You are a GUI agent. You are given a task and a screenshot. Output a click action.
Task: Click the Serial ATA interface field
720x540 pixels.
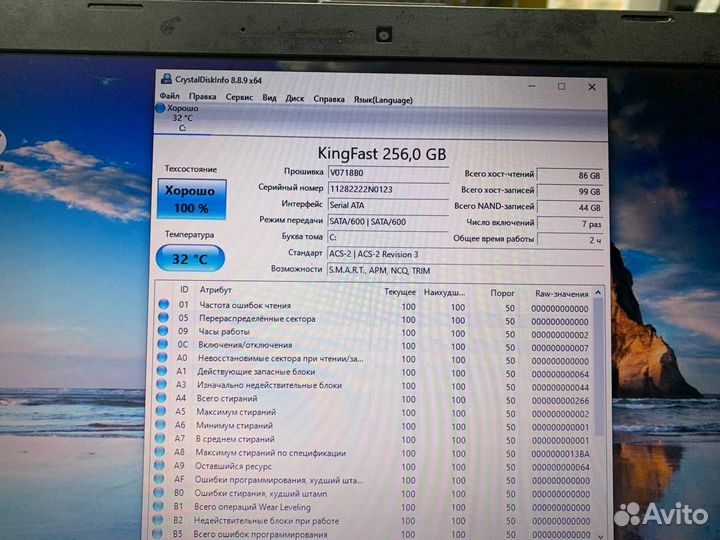[x=388, y=205]
